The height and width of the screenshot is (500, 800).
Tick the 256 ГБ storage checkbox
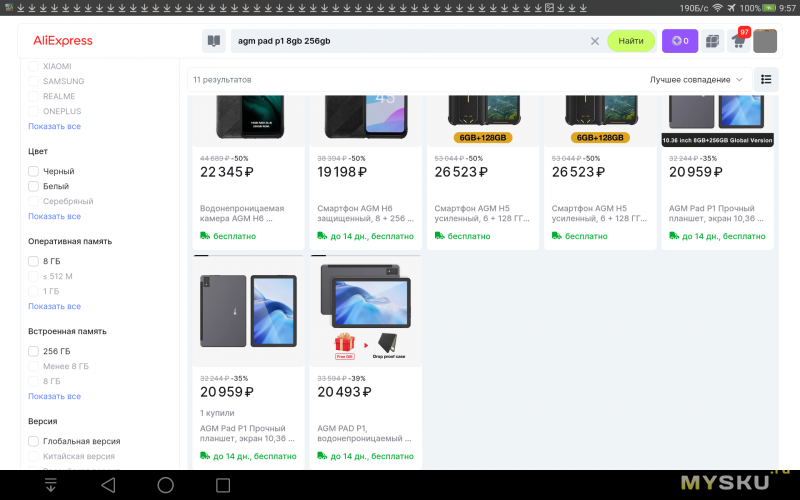[33, 351]
